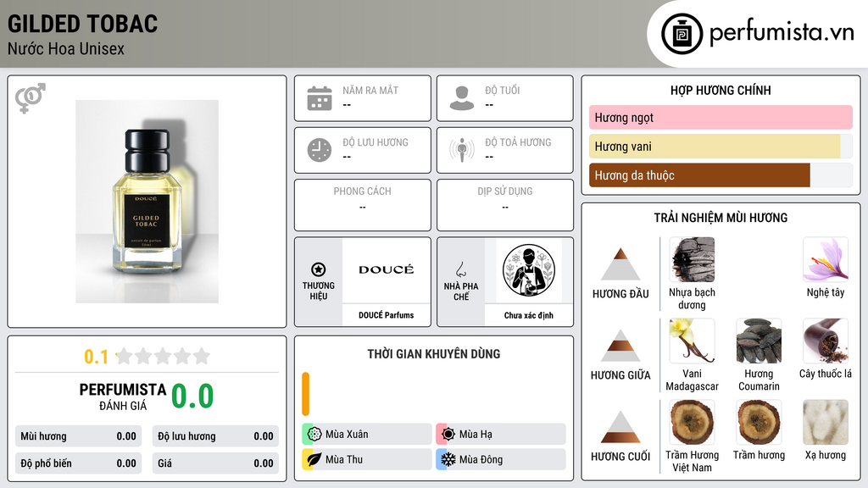Click the Độ phổ biến 0.00 score row

tap(78, 463)
